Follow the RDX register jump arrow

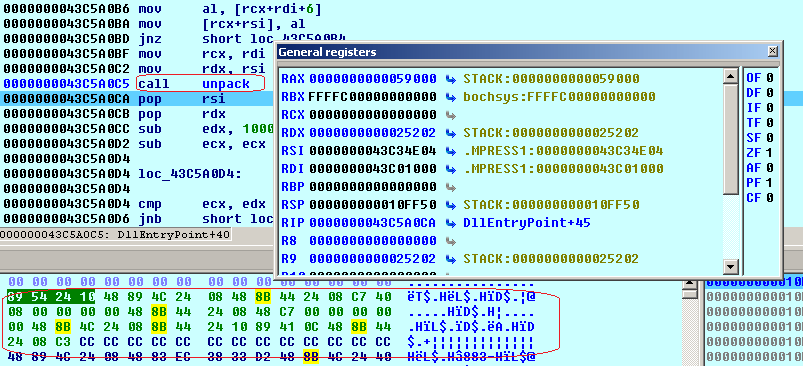point(451,133)
